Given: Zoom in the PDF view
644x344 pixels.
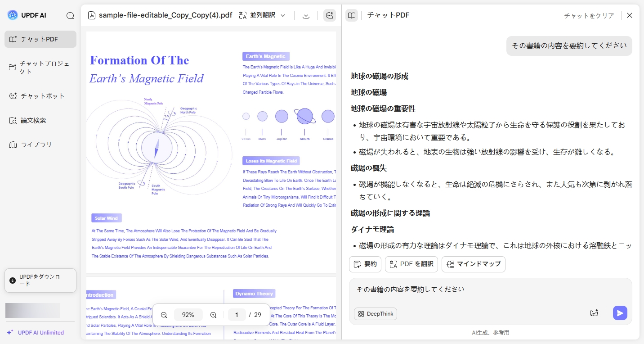Looking at the screenshot, I should click(213, 315).
